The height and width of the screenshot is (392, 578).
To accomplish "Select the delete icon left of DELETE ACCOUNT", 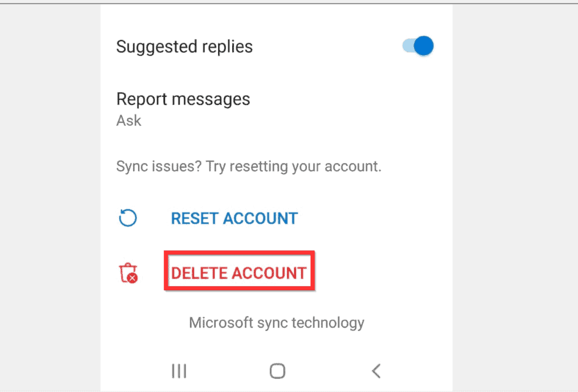I will 128,273.
